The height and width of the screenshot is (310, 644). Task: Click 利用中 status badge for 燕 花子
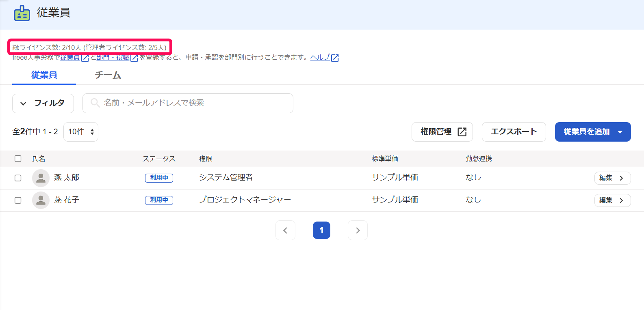point(159,200)
